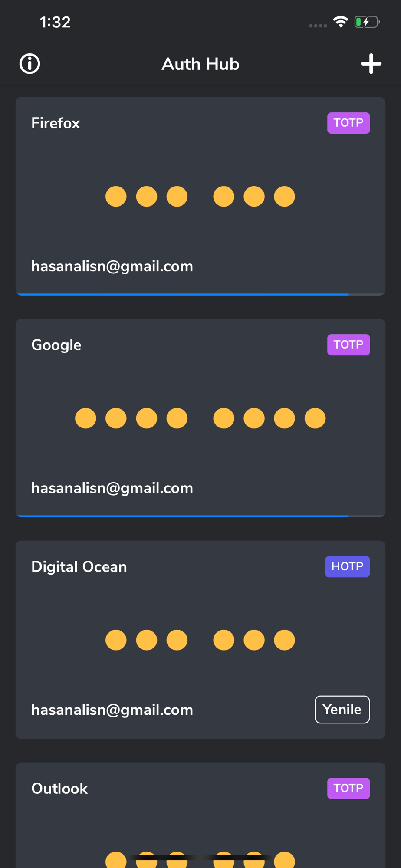Image resolution: width=401 pixels, height=868 pixels.
Task: Tap the Firefox card email address
Action: (112, 266)
